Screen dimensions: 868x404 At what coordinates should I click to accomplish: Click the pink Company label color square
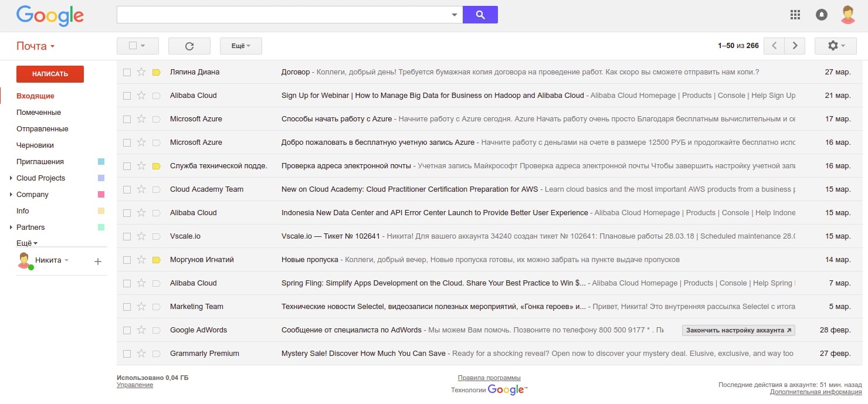click(101, 195)
